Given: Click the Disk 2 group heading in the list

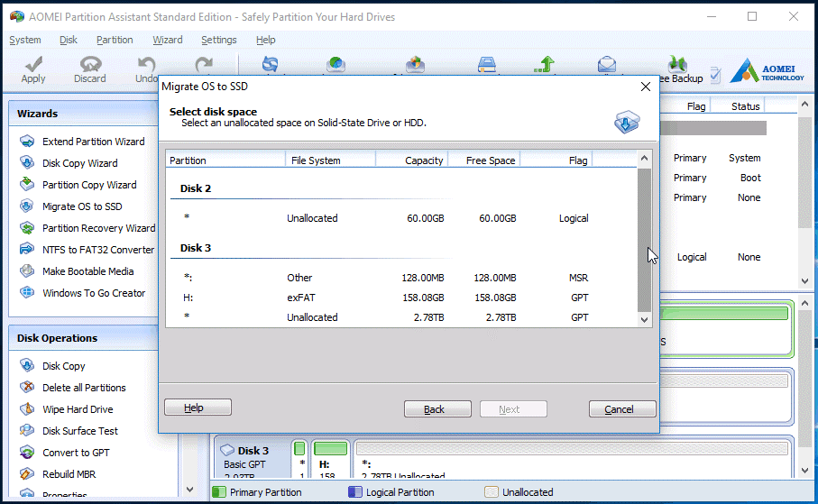Looking at the screenshot, I should [196, 188].
